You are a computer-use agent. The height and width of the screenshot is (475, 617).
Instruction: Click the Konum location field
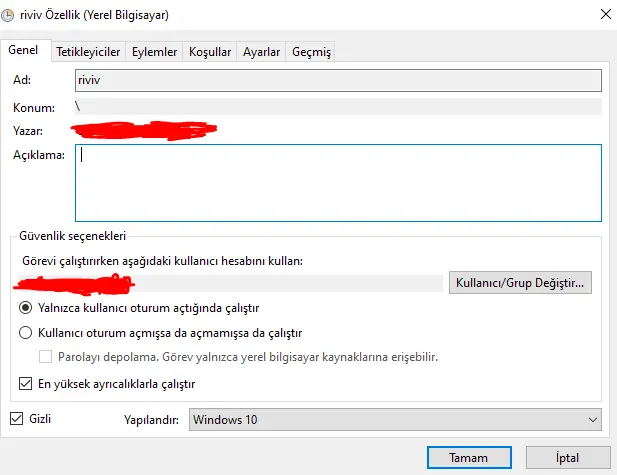coord(338,107)
